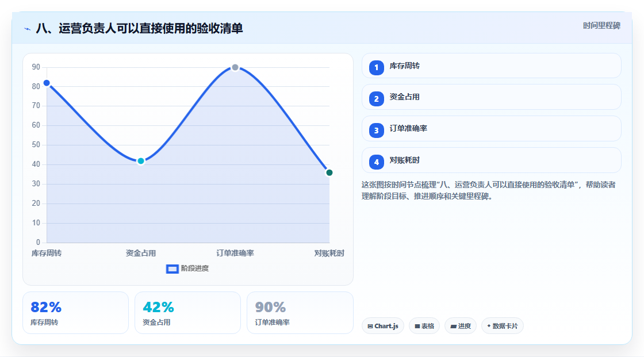This screenshot has width=644, height=357.
Task: Click the y-axis value 50
Action: [x=36, y=145]
